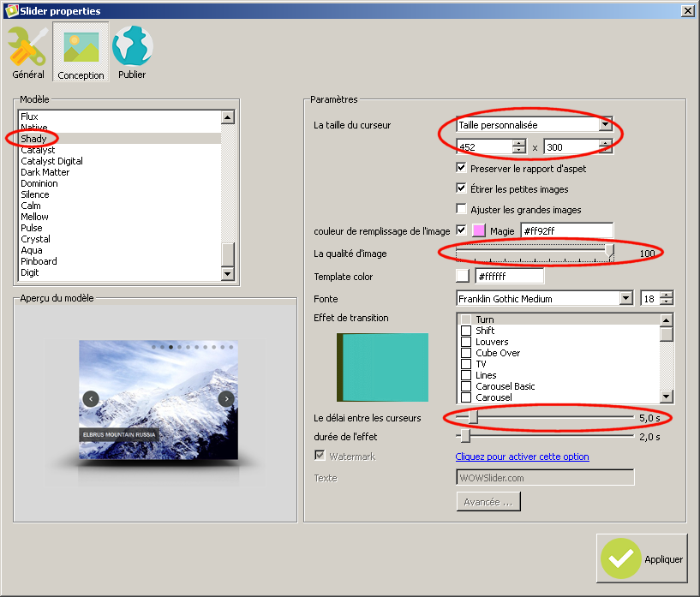This screenshot has width=700, height=597.
Task: Check the Louvers transition effect
Action: click(466, 342)
